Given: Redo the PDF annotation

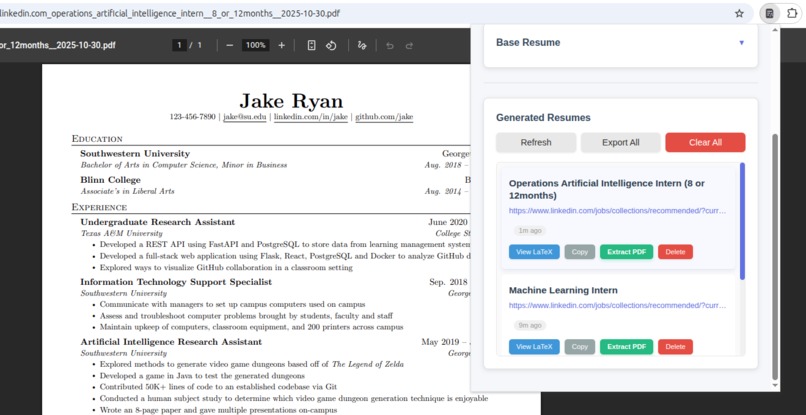Looking at the screenshot, I should coord(409,45).
